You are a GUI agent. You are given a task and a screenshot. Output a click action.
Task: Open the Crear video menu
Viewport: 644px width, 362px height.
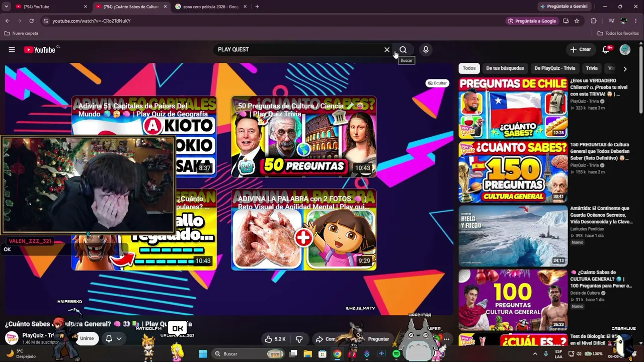[x=580, y=50]
